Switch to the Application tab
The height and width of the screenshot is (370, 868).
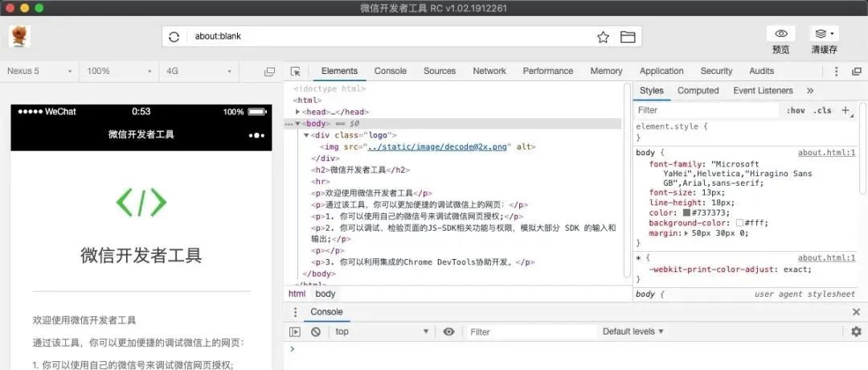pyautogui.click(x=661, y=71)
